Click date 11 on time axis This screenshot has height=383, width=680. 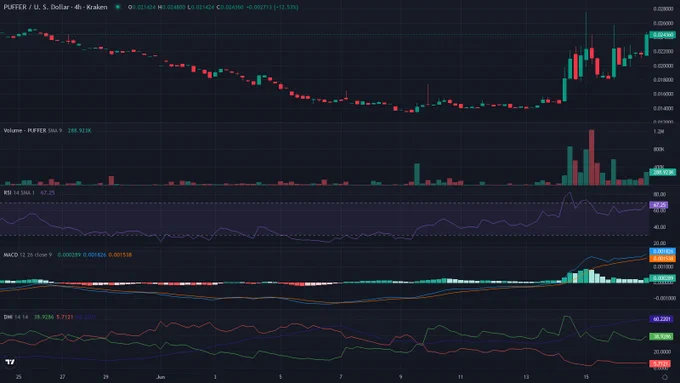tap(461, 377)
